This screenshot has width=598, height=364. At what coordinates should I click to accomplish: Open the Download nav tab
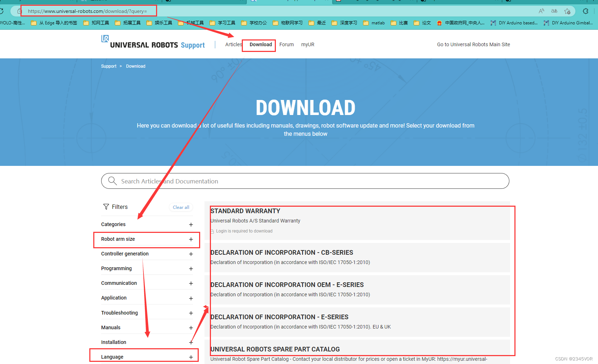pyautogui.click(x=261, y=44)
